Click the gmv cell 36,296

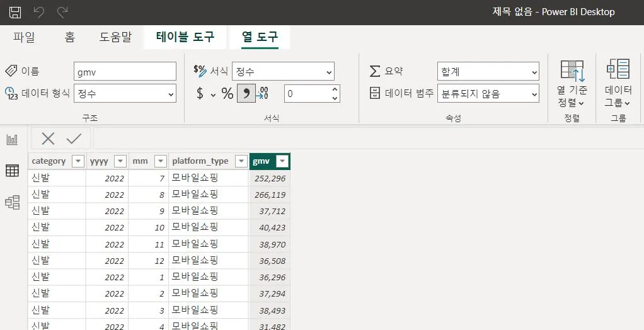click(x=270, y=277)
